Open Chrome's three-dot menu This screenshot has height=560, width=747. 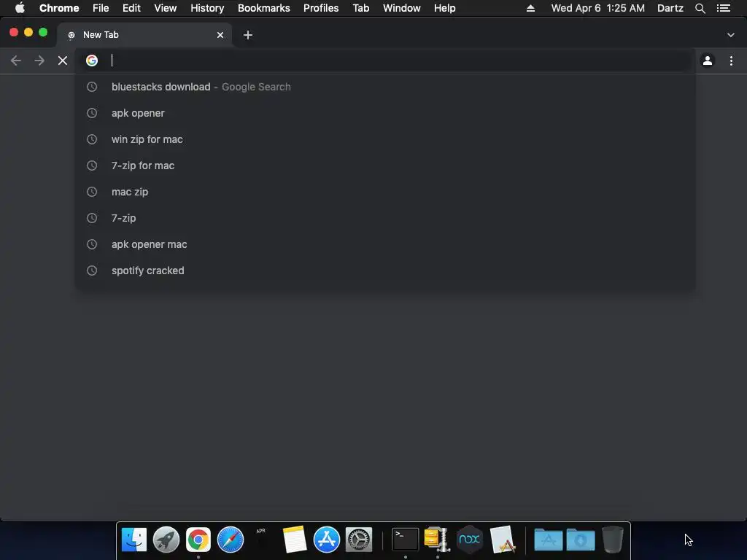click(731, 61)
